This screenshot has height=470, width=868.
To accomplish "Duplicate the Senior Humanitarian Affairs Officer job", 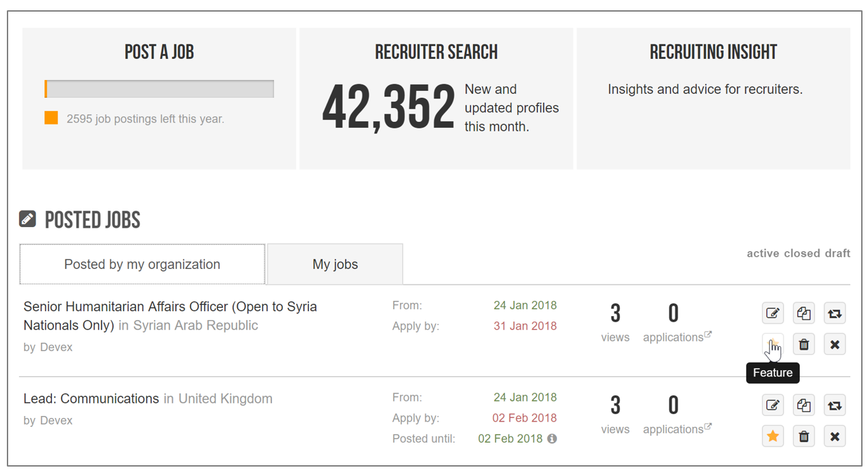I will coord(804,313).
